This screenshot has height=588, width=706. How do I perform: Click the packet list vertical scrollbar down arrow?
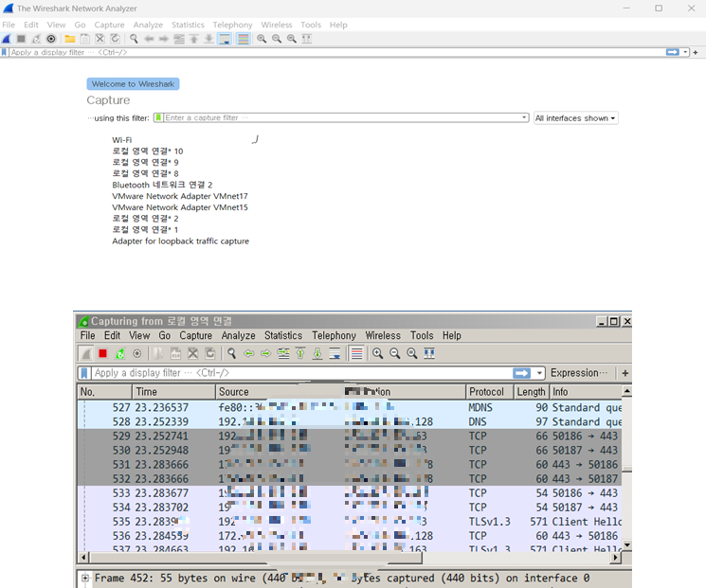click(x=626, y=545)
